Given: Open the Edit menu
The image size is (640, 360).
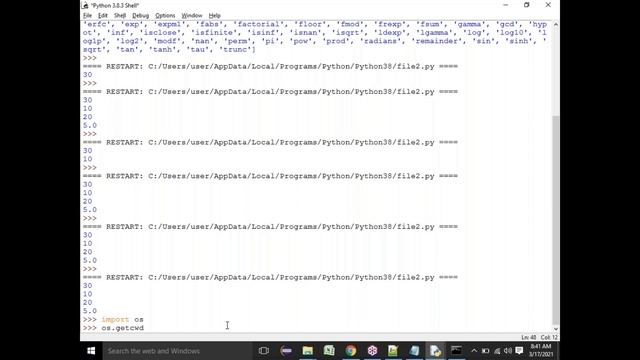Looking at the screenshot, I should 102,16.
